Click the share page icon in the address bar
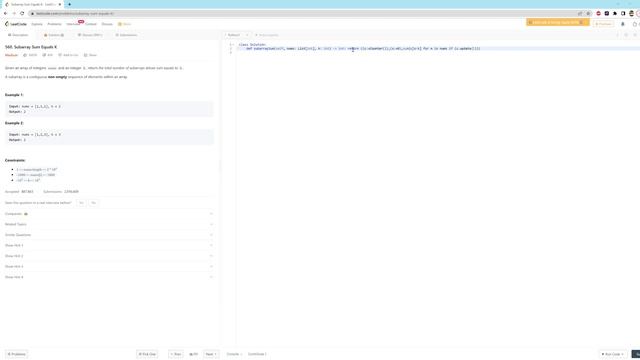The image size is (640, 360). [x=580, y=13]
